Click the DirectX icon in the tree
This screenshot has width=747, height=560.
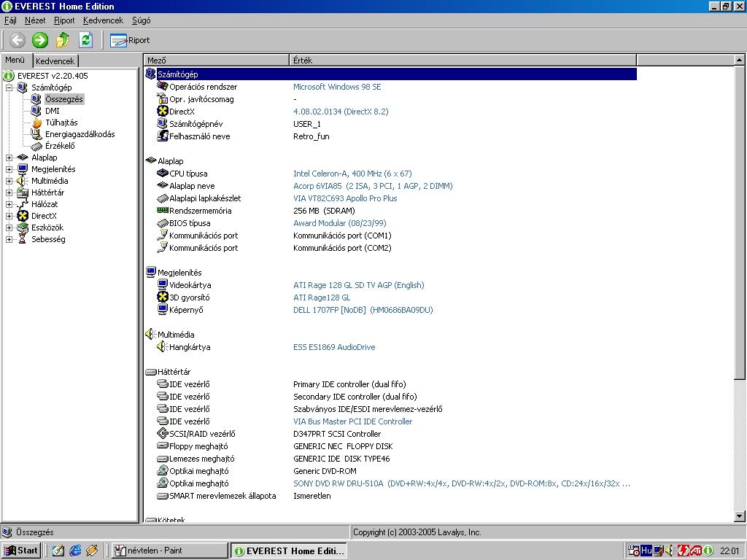tap(23, 216)
